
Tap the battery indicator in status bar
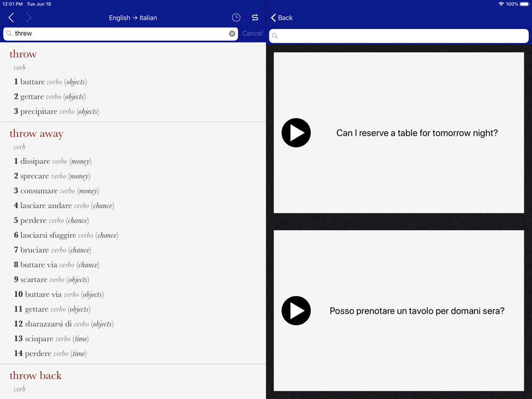[x=525, y=4]
